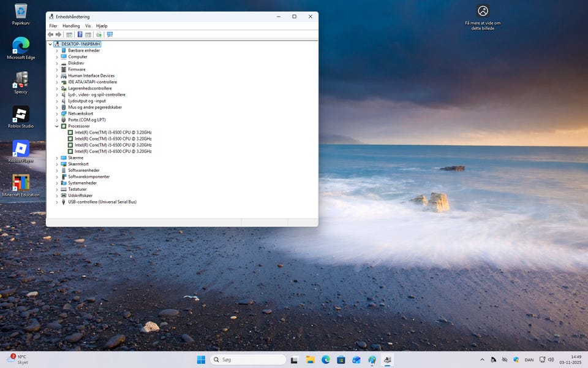Click the monitor icon in the toolbar
Viewport: 588px width, 368px height.
point(110,34)
